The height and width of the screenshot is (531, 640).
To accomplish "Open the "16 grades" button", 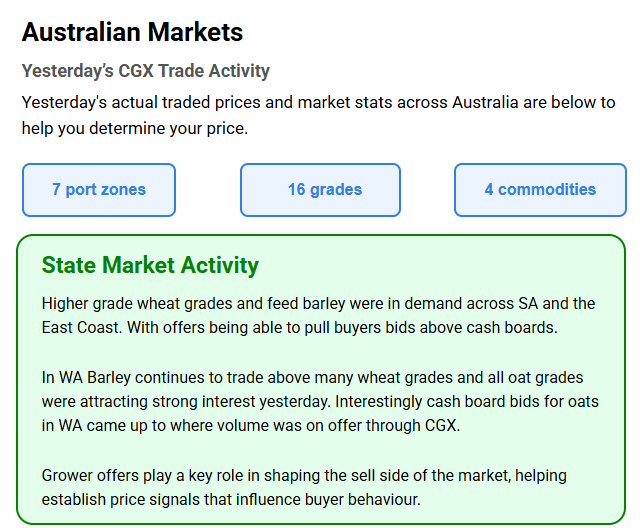I will click(320, 190).
